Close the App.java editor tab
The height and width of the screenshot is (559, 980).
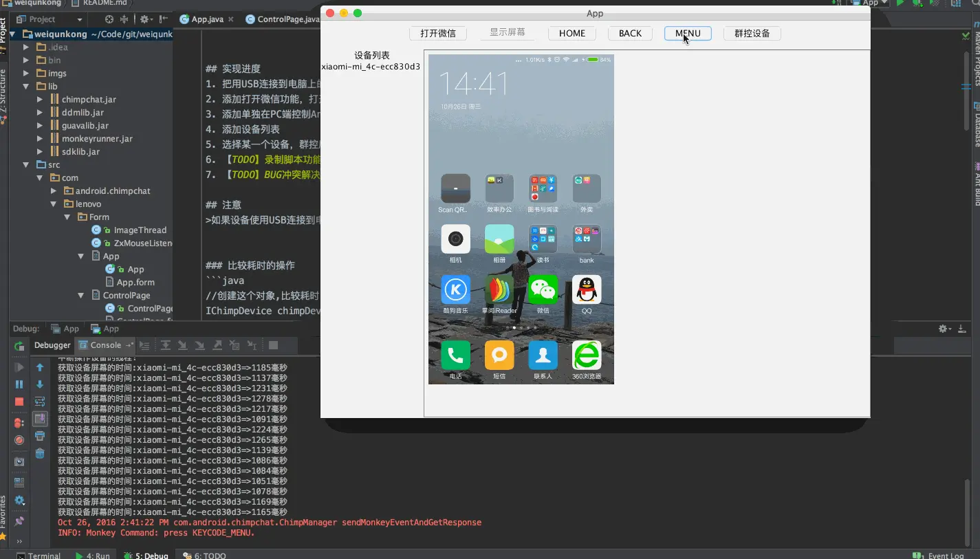(230, 19)
